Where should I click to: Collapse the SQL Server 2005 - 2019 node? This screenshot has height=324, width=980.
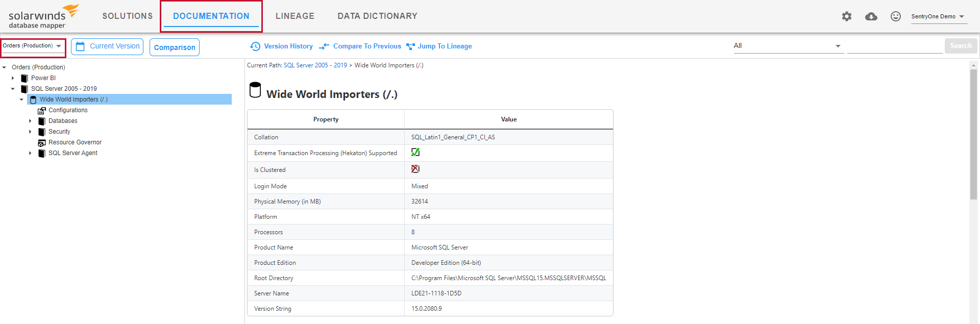coord(13,89)
